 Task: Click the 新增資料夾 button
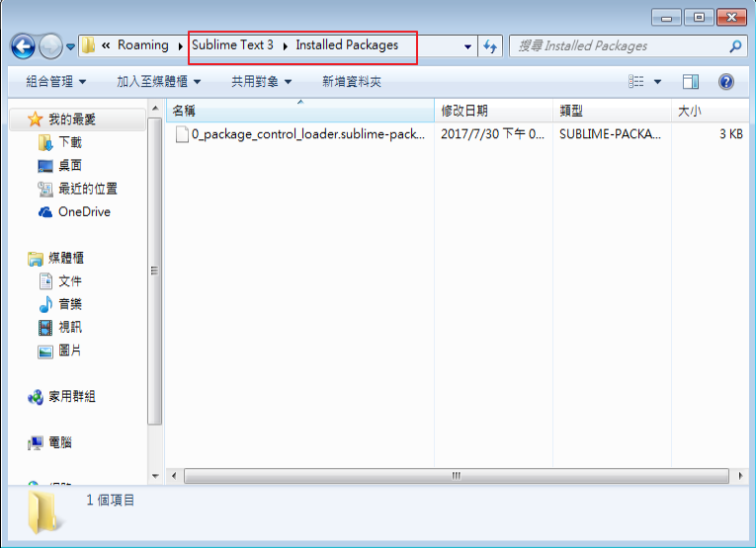click(x=352, y=81)
